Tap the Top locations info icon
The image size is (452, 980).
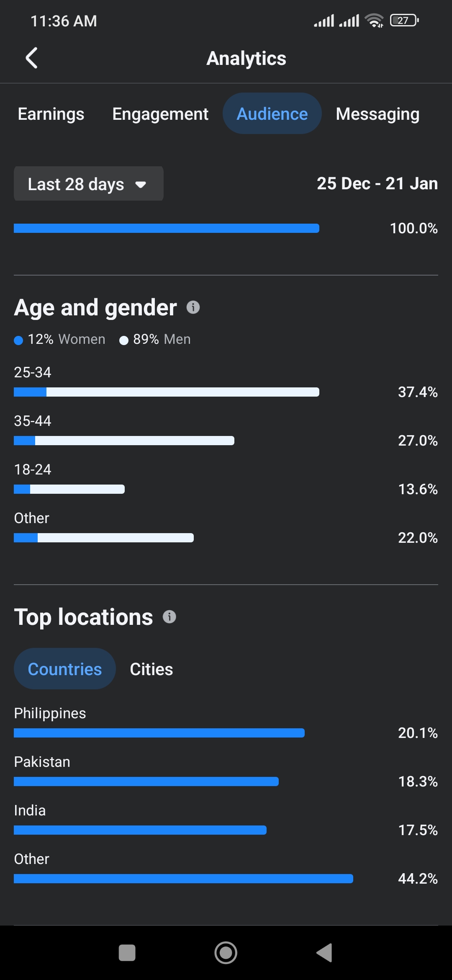point(169,616)
